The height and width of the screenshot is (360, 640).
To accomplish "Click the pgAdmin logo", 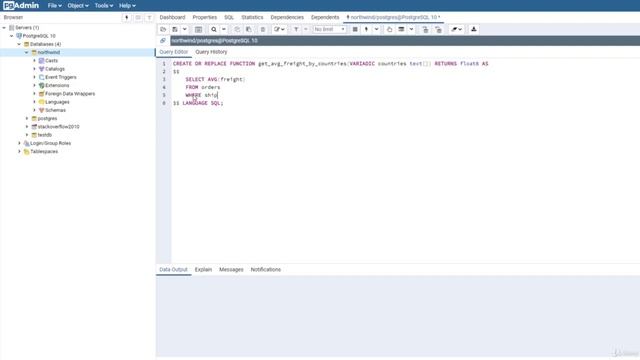I will [x=21, y=5].
